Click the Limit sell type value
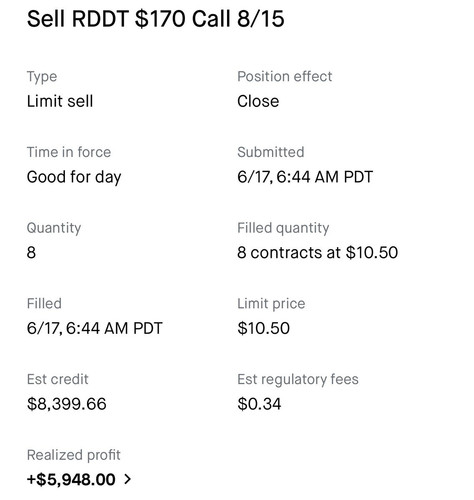Viewport: 474px width, 500px height. (x=60, y=101)
